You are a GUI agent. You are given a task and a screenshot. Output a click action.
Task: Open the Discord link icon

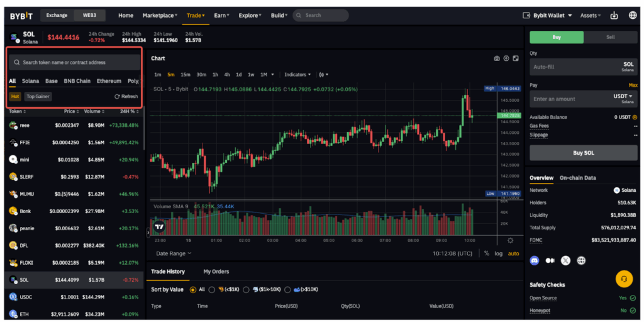pyautogui.click(x=535, y=260)
